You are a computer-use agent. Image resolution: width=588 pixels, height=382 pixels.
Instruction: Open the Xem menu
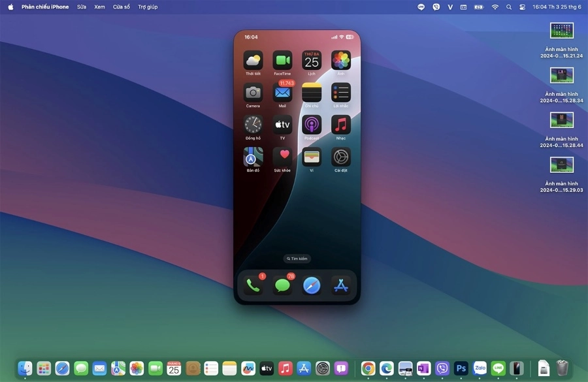tap(99, 7)
